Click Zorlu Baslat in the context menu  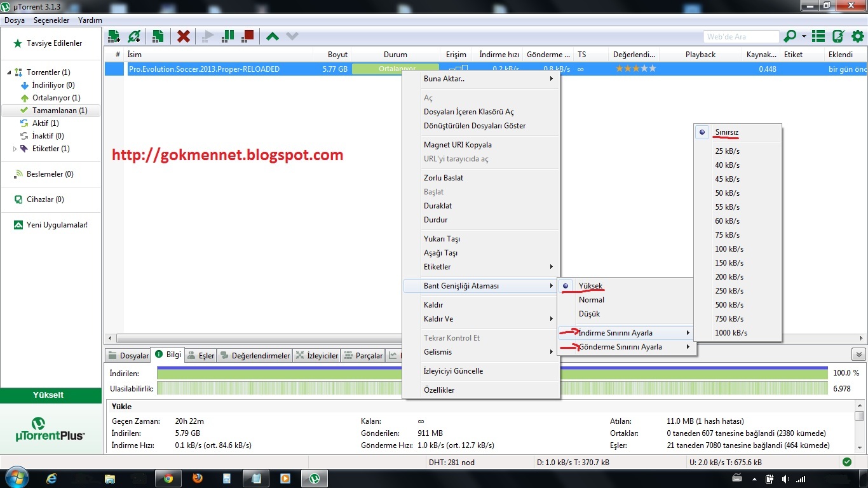pyautogui.click(x=481, y=178)
